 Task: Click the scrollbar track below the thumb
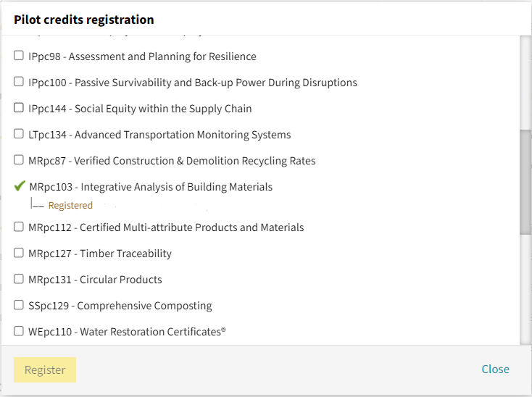(x=525, y=289)
